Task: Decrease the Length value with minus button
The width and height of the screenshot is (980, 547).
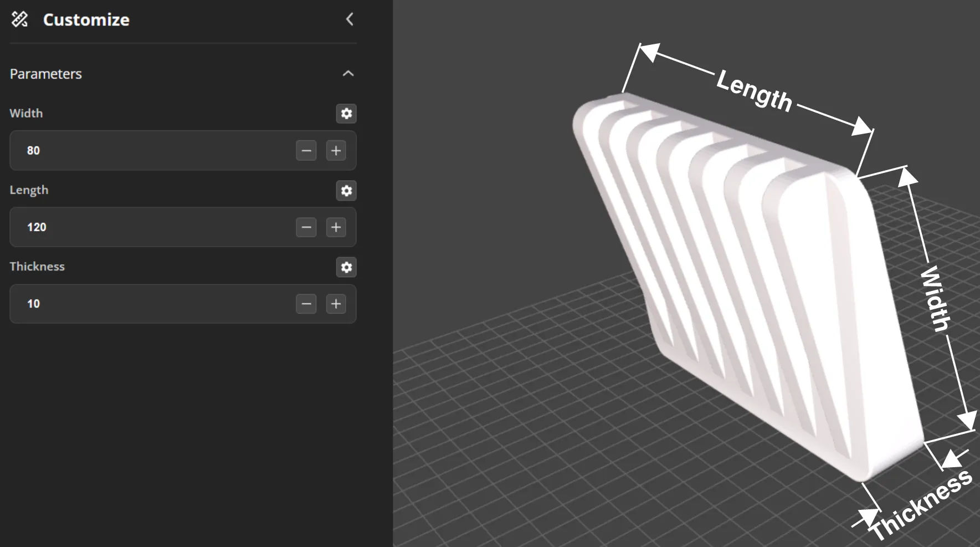Action: pos(306,227)
